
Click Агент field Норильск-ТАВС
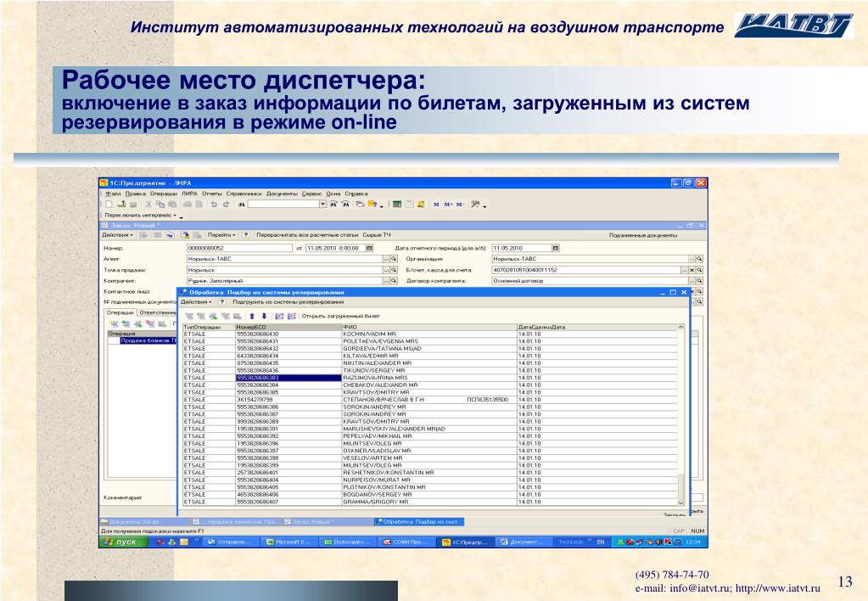(284, 259)
